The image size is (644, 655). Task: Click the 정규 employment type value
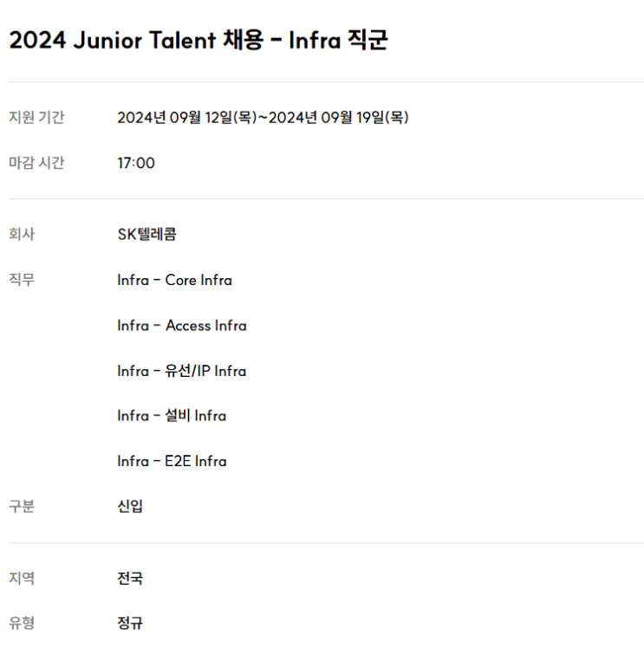pos(130,623)
